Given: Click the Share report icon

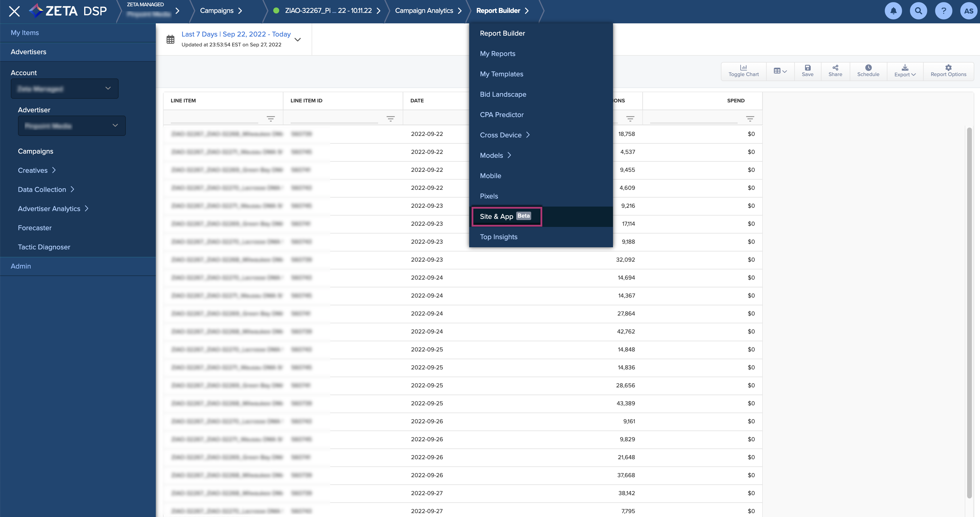Looking at the screenshot, I should (835, 68).
